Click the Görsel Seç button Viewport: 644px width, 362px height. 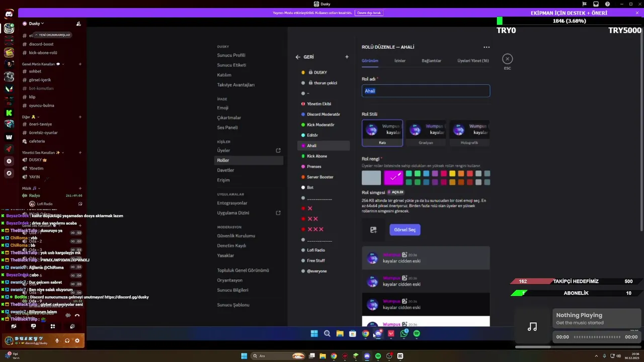pos(405,230)
